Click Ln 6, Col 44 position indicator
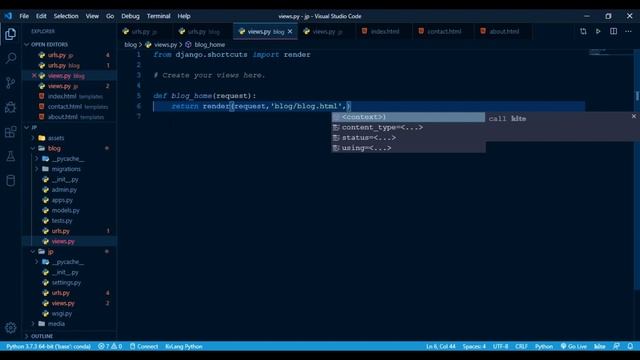Image resolution: width=640 pixels, height=360 pixels. pyautogui.click(x=440, y=347)
